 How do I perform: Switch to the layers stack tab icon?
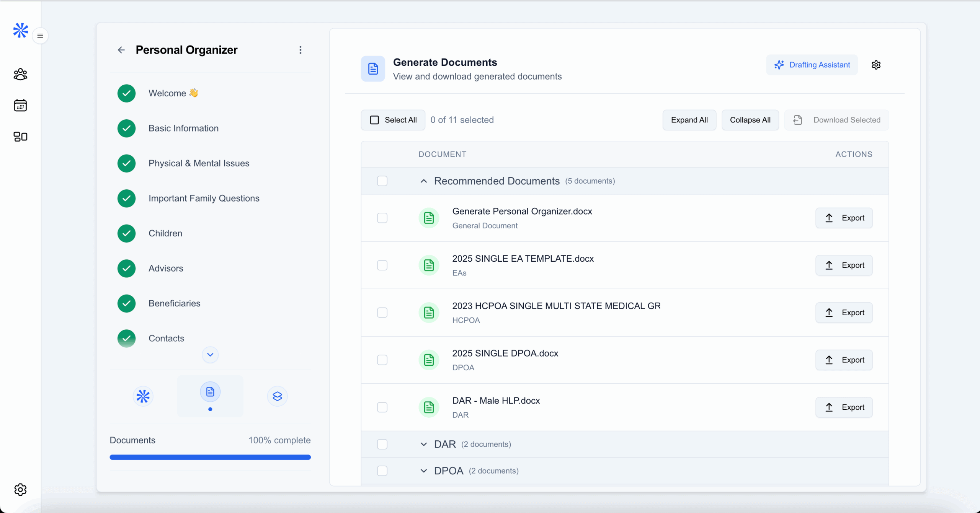click(277, 396)
